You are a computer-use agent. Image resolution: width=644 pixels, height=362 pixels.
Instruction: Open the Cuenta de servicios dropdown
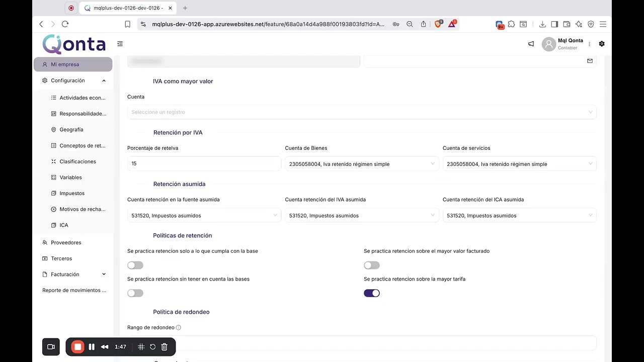(x=520, y=164)
